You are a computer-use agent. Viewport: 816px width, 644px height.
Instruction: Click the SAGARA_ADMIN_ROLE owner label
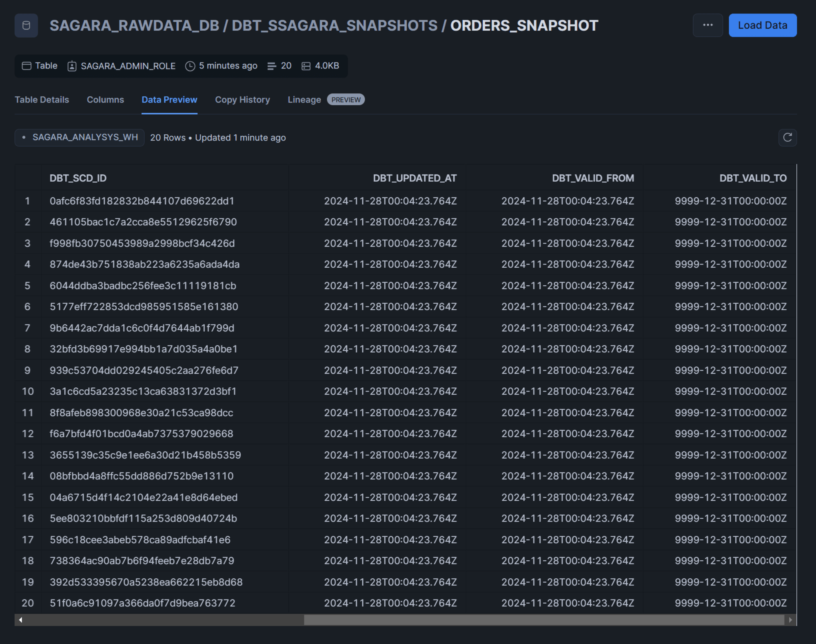click(128, 66)
